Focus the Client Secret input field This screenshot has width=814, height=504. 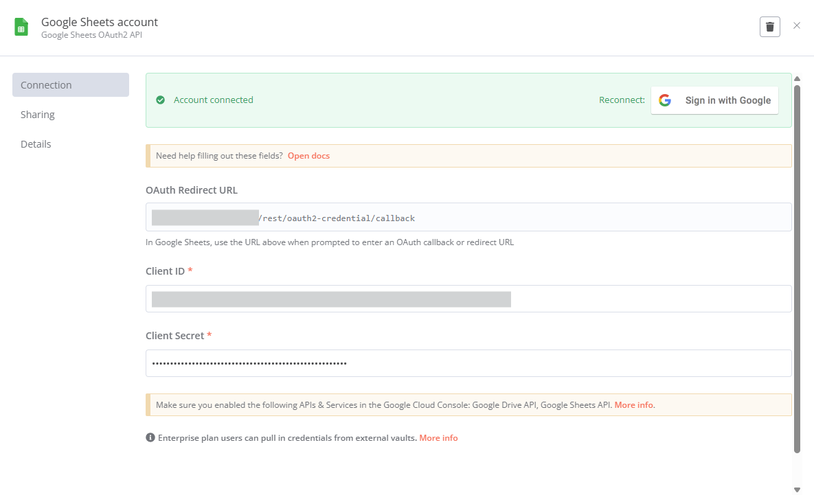click(468, 363)
